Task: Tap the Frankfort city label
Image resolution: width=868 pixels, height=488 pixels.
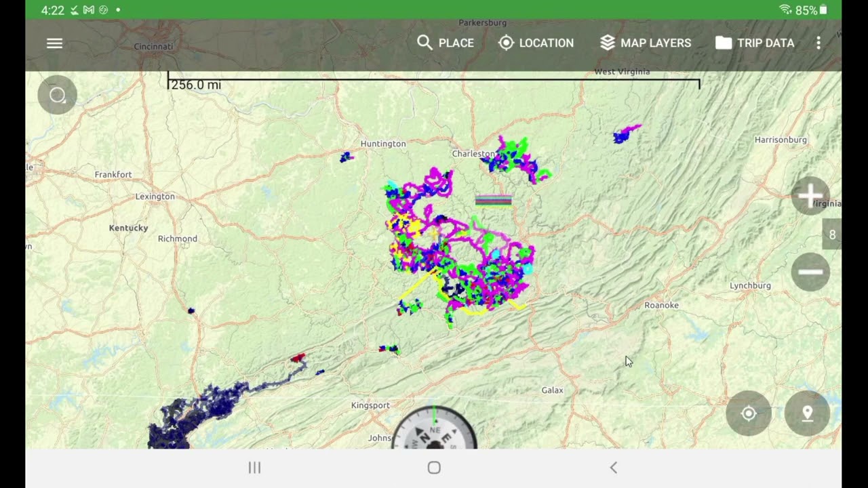Action: (x=113, y=174)
